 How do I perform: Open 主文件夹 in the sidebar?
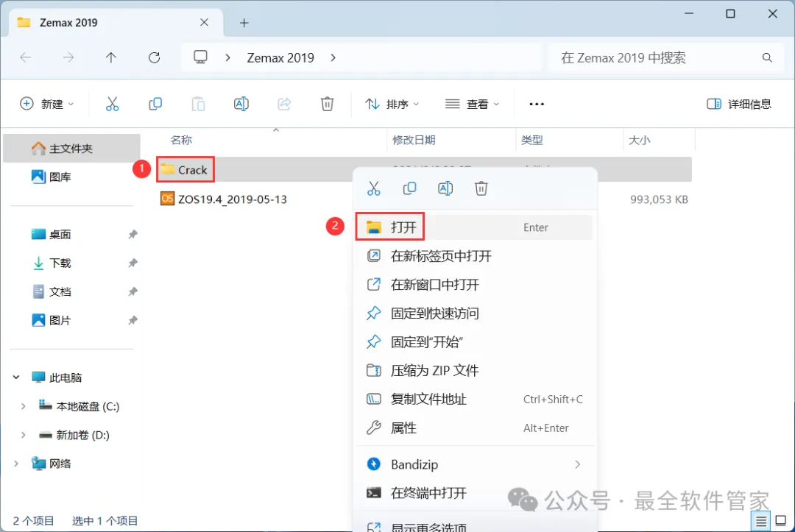pos(71,149)
